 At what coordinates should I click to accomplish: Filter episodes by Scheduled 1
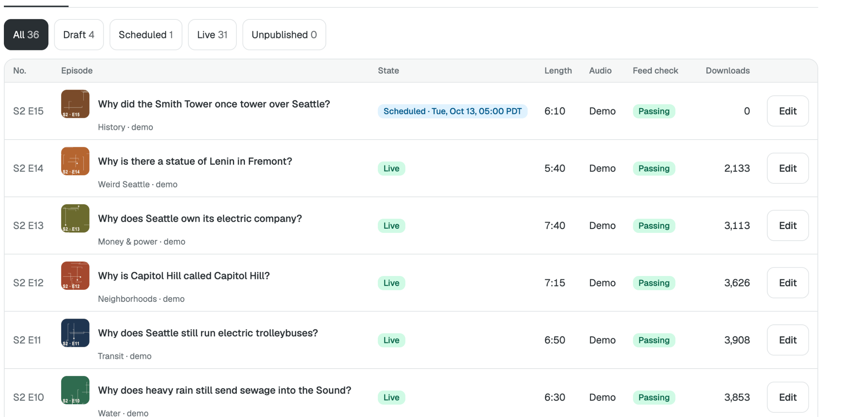146,34
